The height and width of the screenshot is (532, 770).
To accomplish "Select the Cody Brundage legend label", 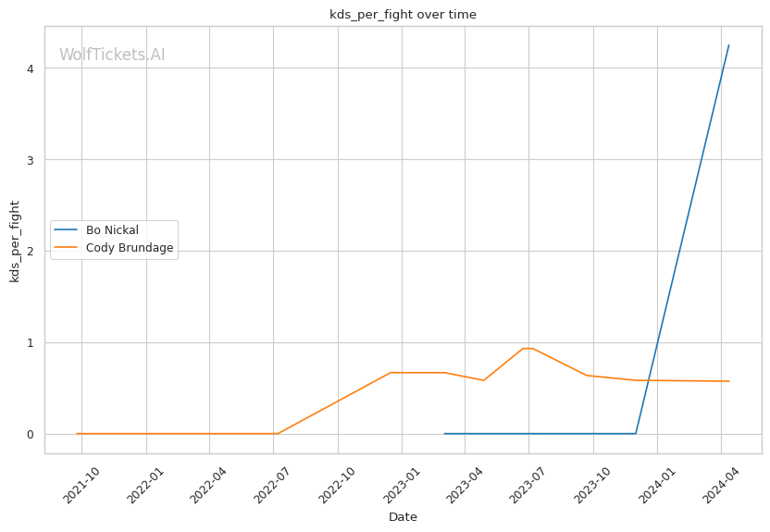I will tap(130, 248).
